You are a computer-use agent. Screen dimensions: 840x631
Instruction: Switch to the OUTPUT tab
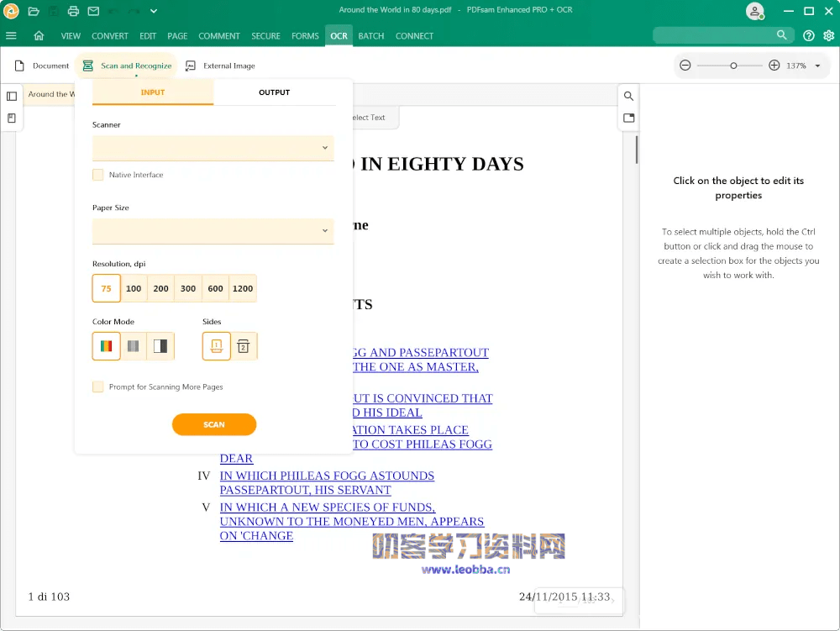click(x=274, y=92)
